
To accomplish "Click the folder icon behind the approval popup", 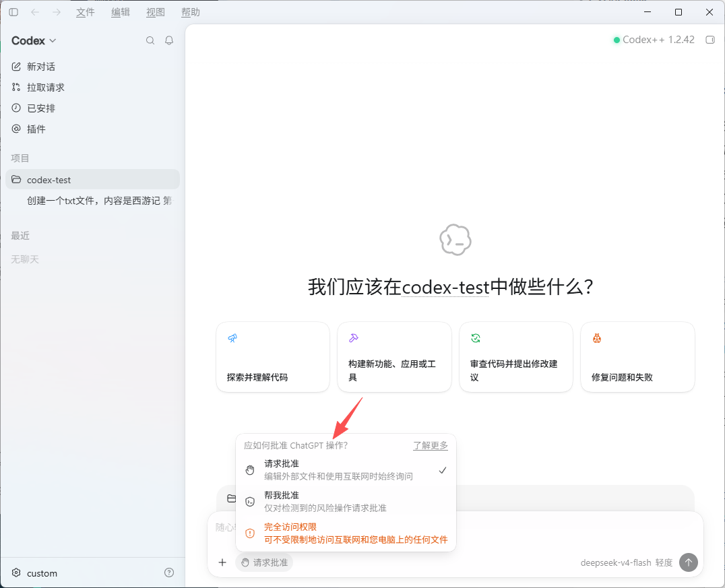I will [x=231, y=498].
